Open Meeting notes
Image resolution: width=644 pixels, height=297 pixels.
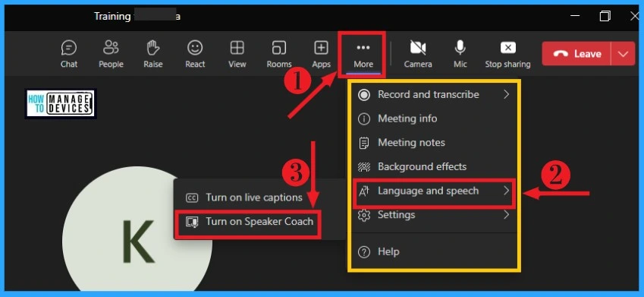pos(435,143)
